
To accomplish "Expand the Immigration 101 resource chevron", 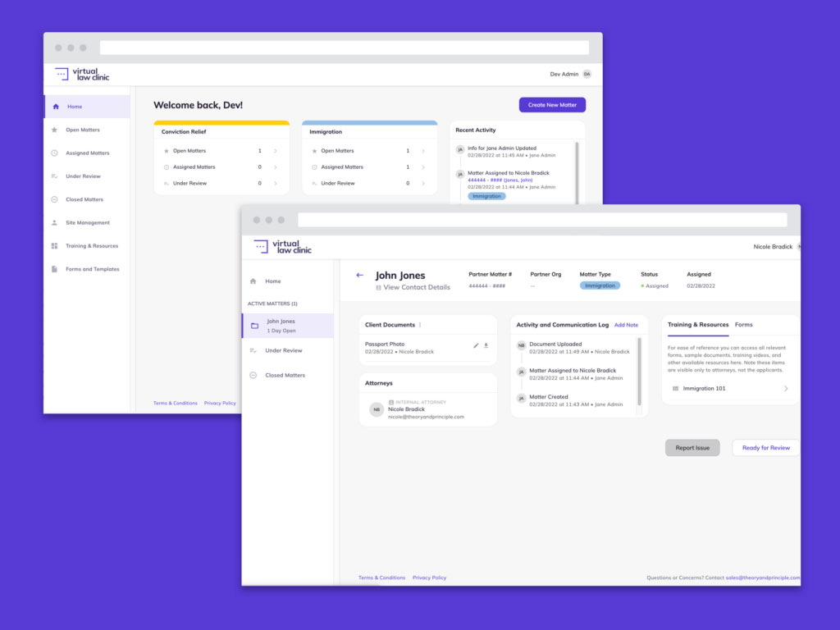I will pos(786,389).
